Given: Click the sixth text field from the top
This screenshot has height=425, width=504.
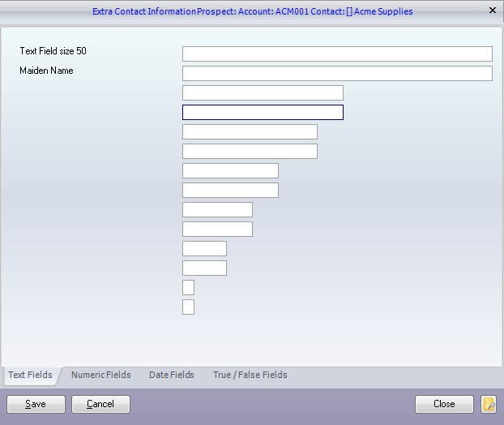Looking at the screenshot, I should click(x=250, y=152).
